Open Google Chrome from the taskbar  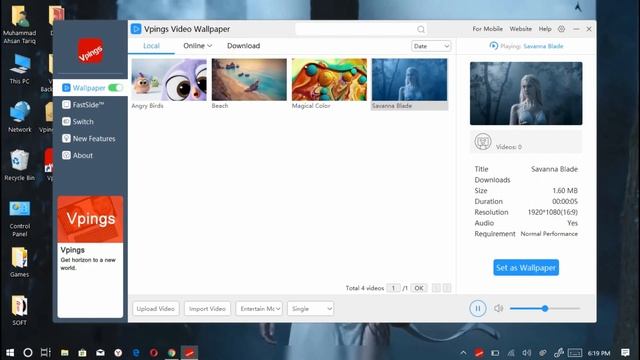[171, 353]
